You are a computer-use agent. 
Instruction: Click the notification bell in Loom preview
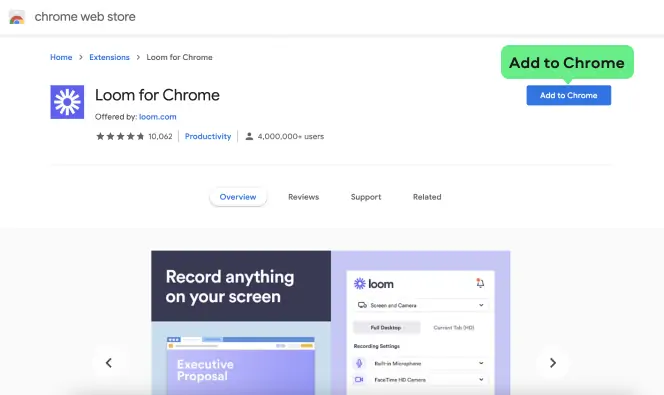point(480,283)
